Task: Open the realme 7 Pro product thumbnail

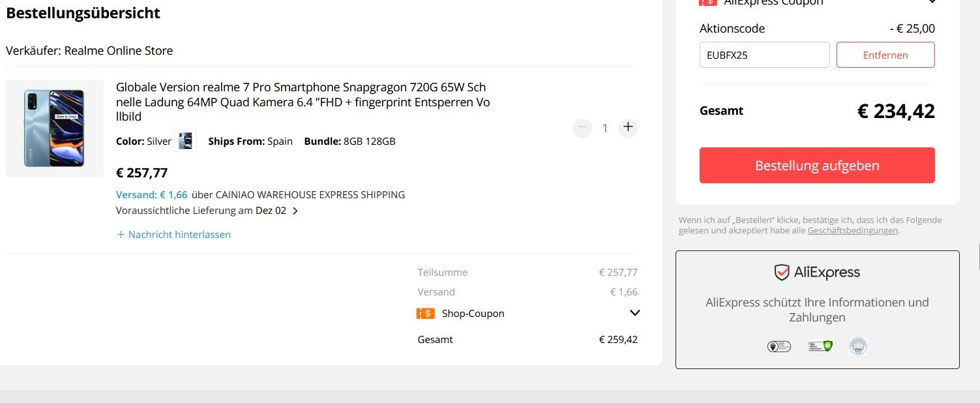Action: pyautogui.click(x=55, y=128)
